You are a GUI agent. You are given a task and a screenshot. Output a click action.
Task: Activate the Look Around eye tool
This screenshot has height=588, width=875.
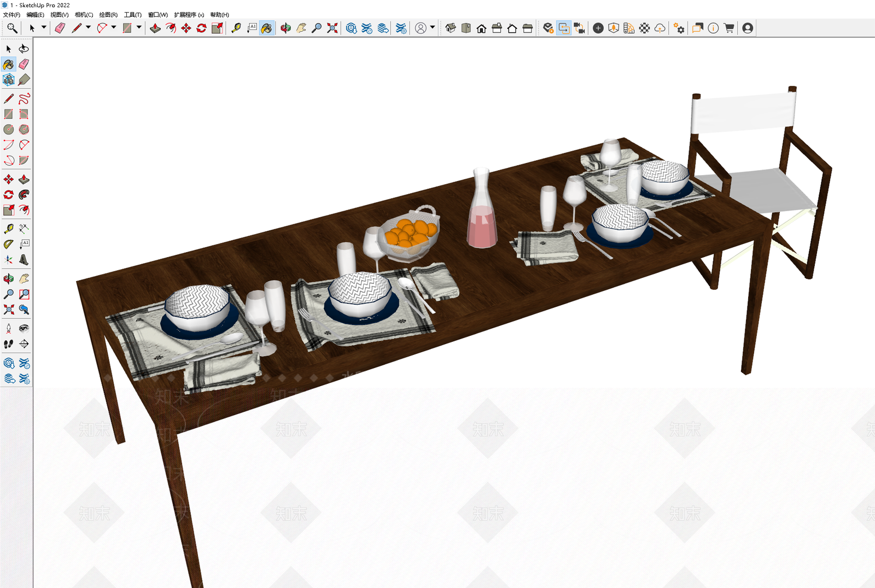pyautogui.click(x=24, y=328)
